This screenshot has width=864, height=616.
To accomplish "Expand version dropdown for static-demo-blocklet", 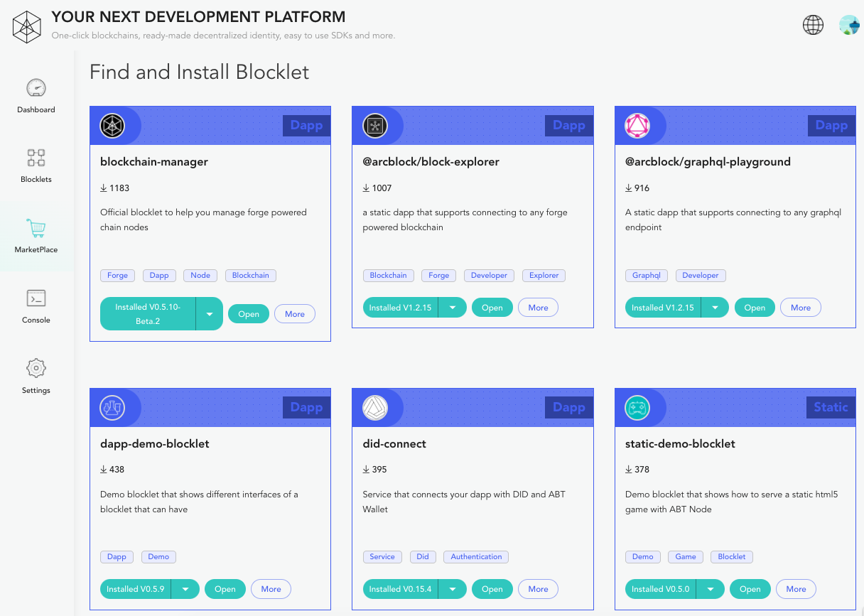I will pyautogui.click(x=711, y=589).
